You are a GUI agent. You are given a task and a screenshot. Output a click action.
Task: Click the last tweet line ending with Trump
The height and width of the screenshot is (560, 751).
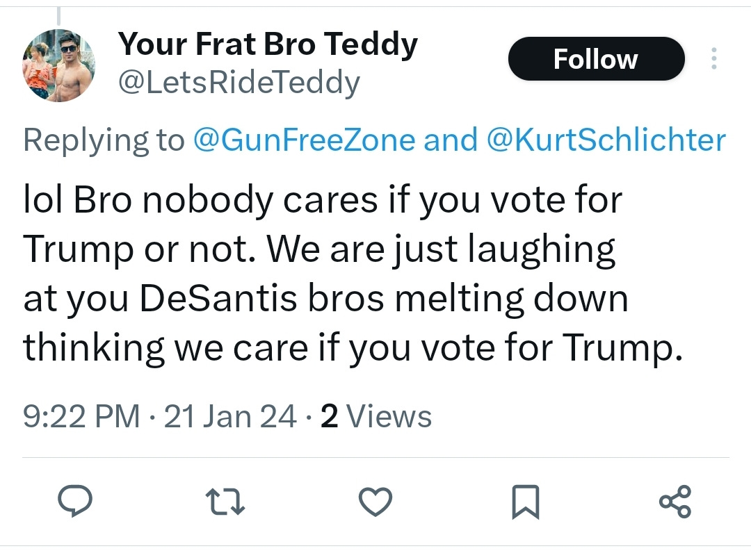[x=353, y=347]
